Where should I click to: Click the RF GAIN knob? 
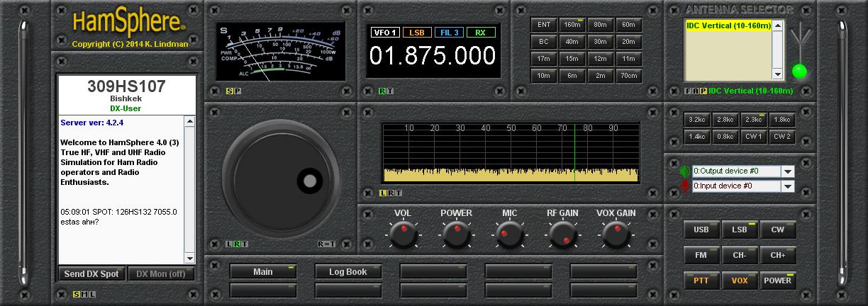click(x=562, y=234)
